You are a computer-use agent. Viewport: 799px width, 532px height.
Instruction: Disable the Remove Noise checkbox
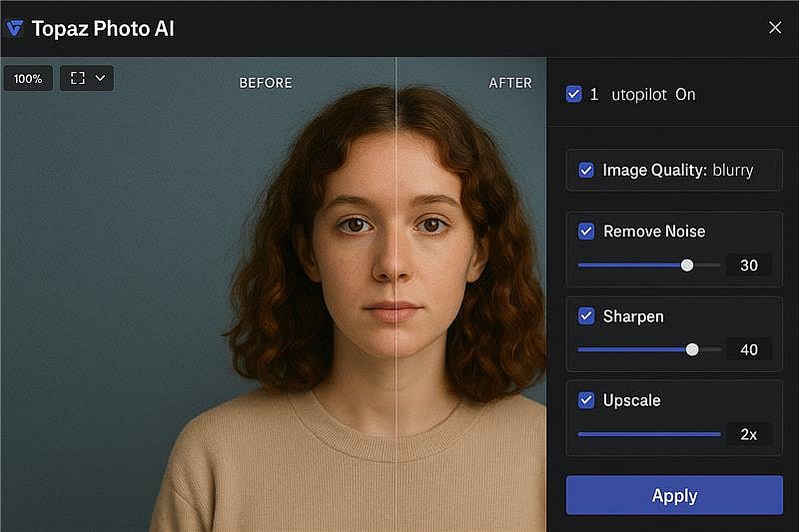(586, 232)
